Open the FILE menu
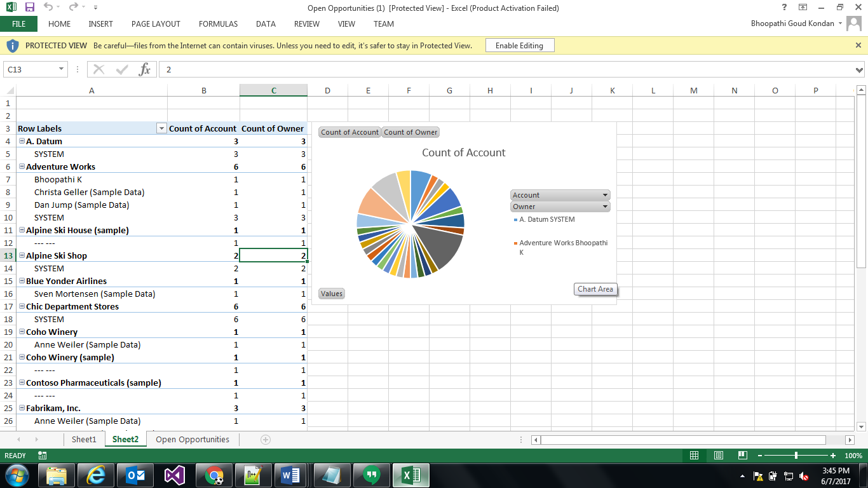The width and height of the screenshot is (868, 488). 19,24
